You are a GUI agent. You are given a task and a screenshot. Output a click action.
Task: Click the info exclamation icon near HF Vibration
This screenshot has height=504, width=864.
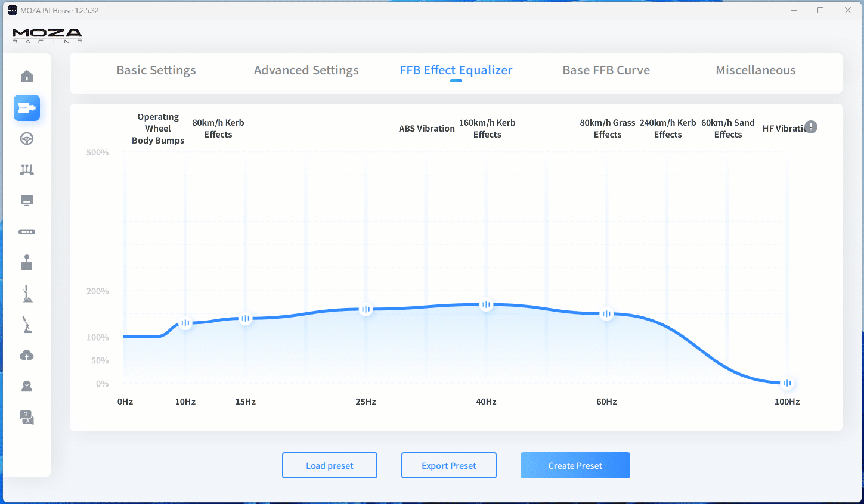pyautogui.click(x=811, y=127)
